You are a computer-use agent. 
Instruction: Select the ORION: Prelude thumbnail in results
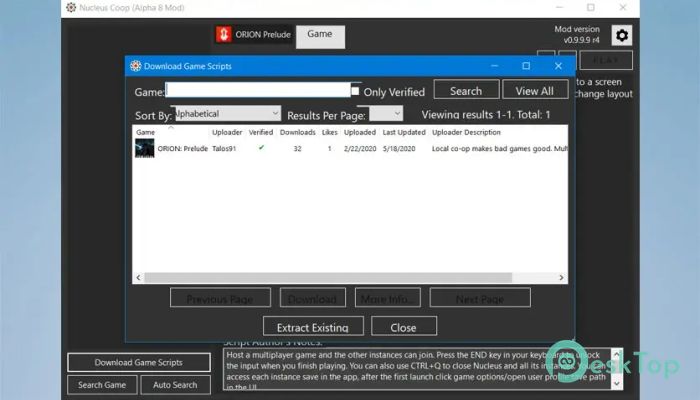click(x=145, y=148)
